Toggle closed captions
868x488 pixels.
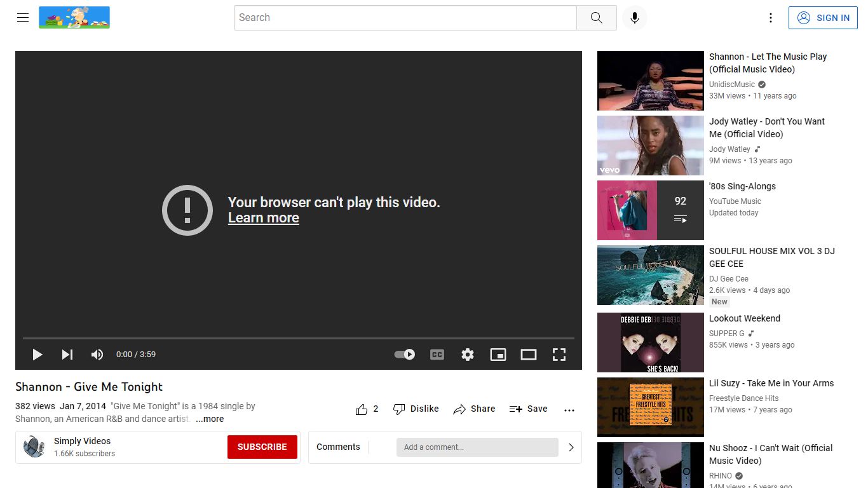(x=437, y=355)
